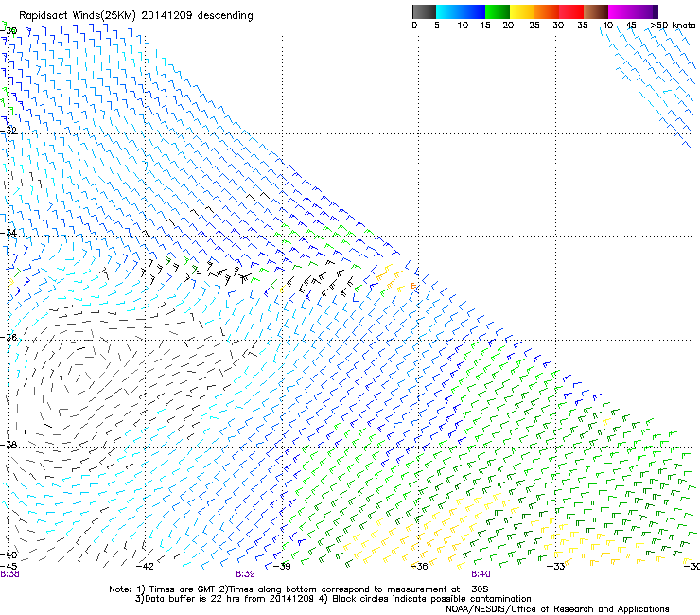This screenshot has width=700, height=615.
Task: Click the dark purple >50 knots swatch
Action: [x=655, y=11]
